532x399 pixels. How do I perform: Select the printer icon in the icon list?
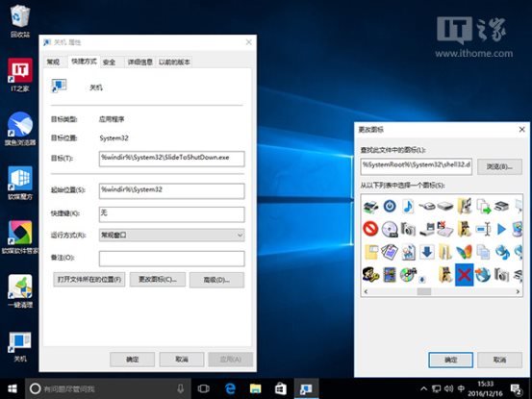370,206
